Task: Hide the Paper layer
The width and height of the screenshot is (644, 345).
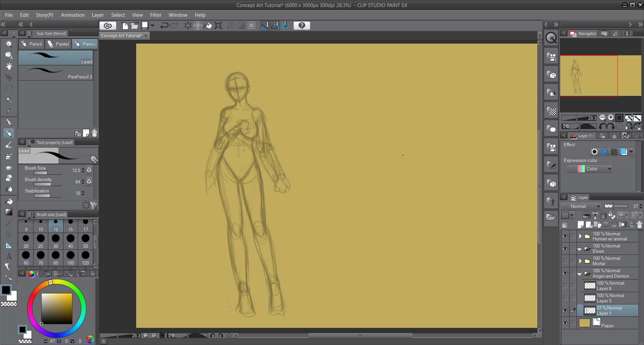Action: point(565,323)
